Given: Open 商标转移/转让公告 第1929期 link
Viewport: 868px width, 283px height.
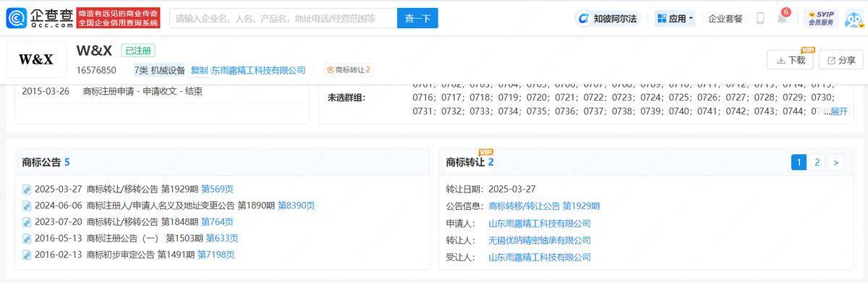Looking at the screenshot, I should pyautogui.click(x=544, y=206).
